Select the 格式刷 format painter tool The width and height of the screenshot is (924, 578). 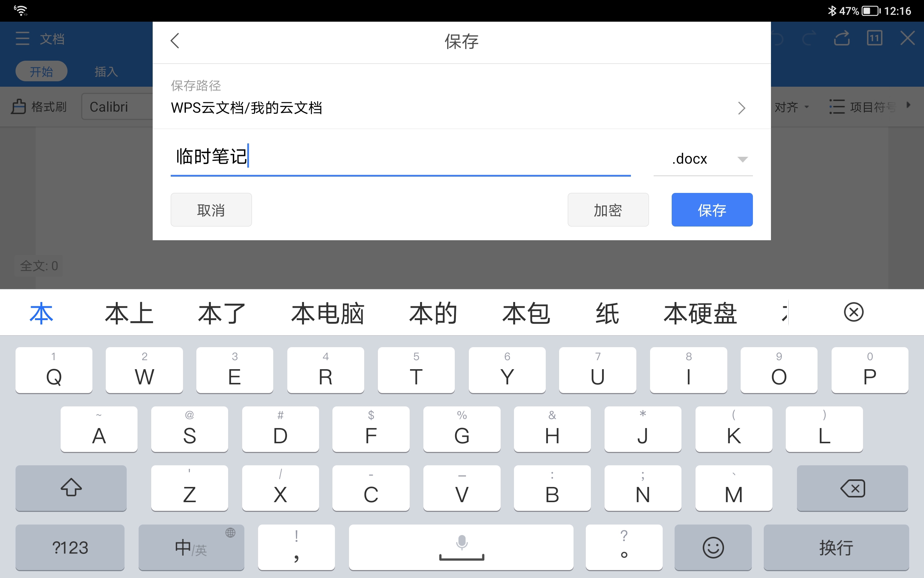pos(39,107)
